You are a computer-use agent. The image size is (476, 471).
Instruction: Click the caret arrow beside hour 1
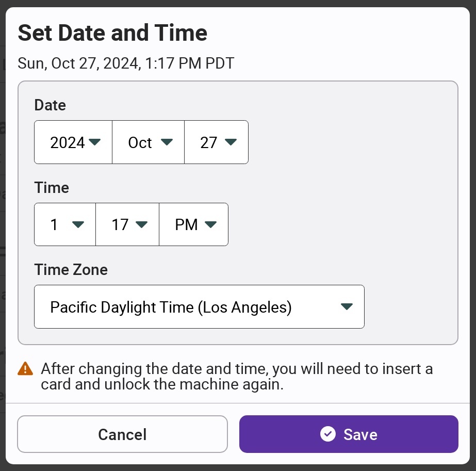(78, 224)
